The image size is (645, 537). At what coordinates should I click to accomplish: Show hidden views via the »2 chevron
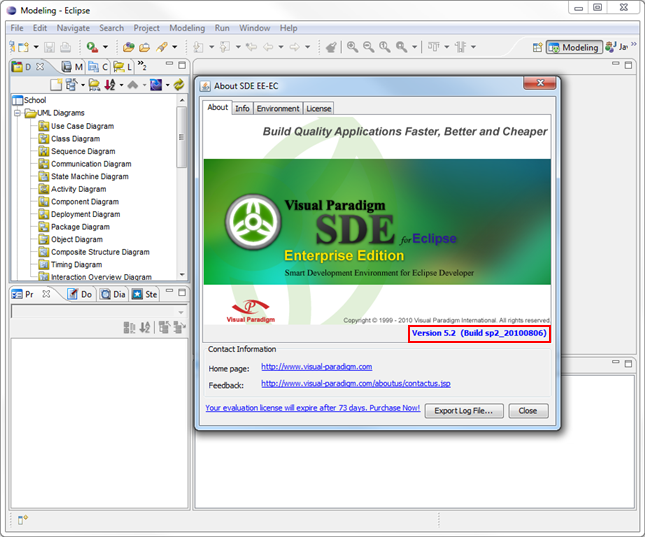tap(142, 65)
